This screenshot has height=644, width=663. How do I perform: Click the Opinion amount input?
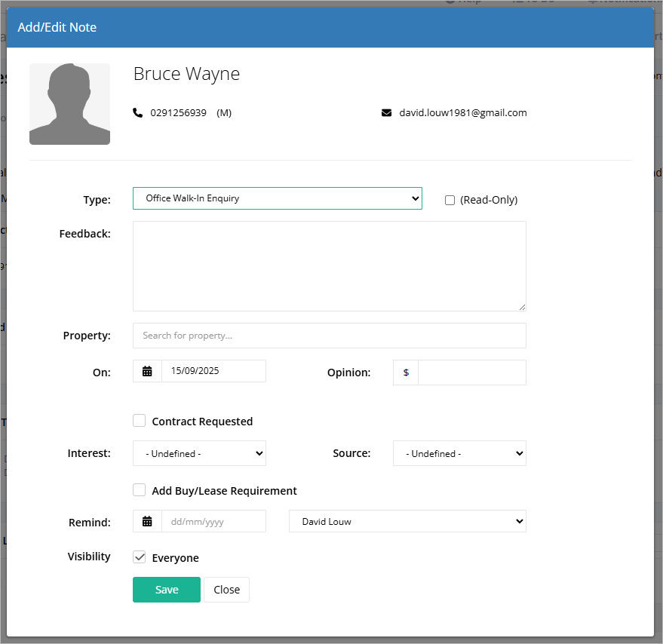472,373
